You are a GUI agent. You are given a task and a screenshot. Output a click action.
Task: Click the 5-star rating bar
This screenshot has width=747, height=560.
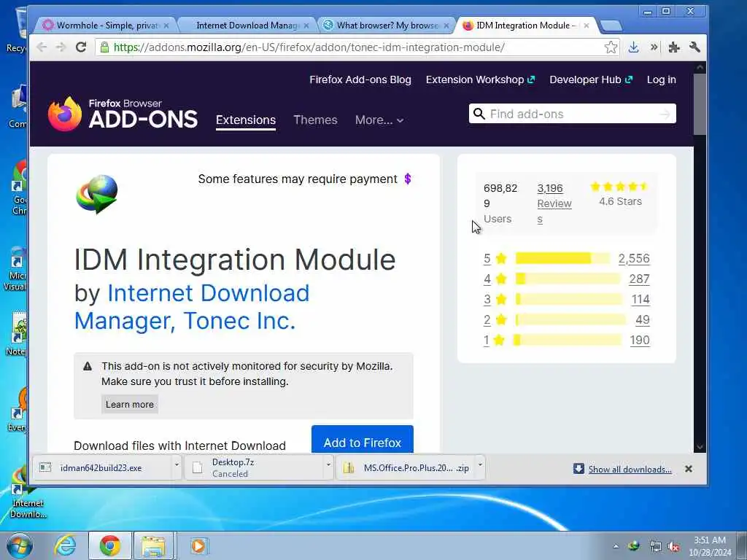click(562, 259)
